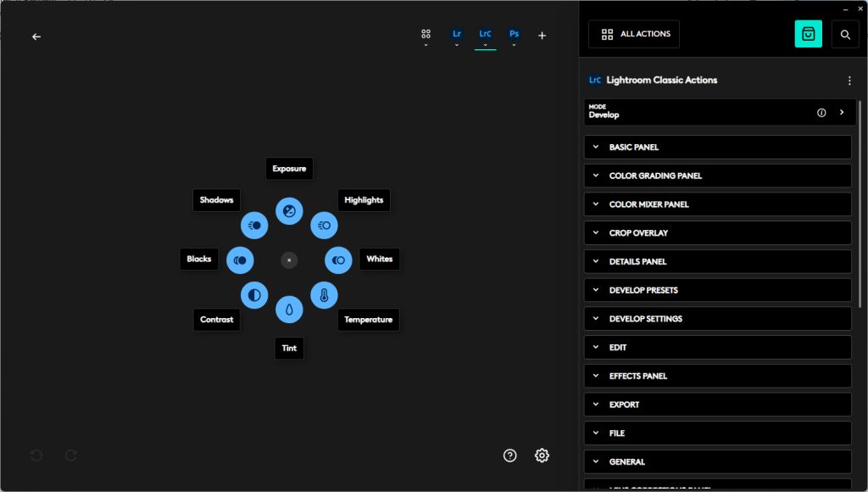Switch to the Lightroom (Lr) profile tab

coord(457,35)
